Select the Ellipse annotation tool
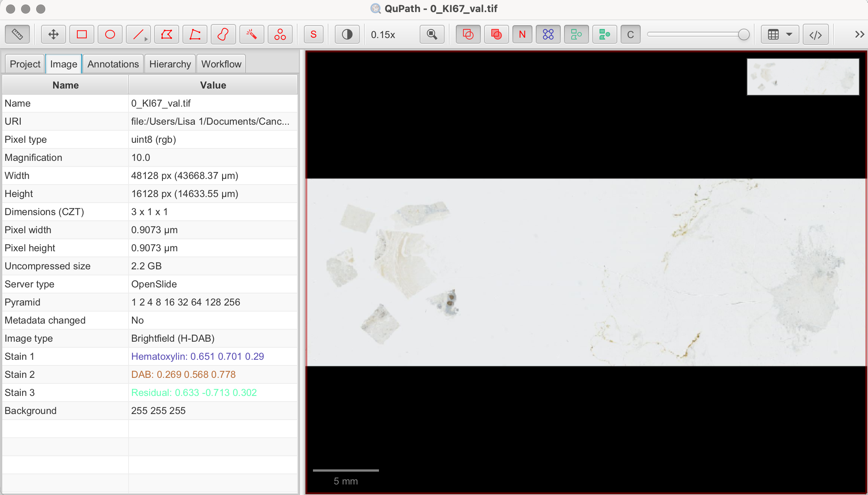Screen dimensions: 868x495 pyautogui.click(x=110, y=35)
